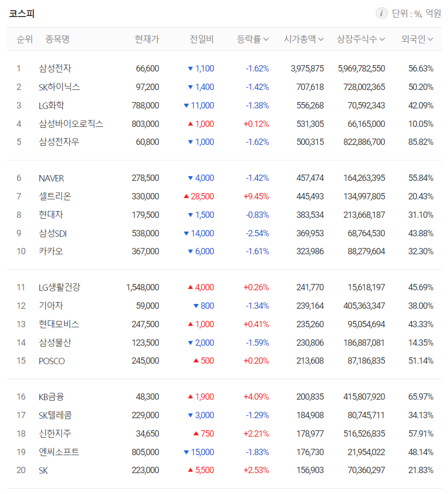Select SK텔레콤 market cap 184,908
This screenshot has width=448, height=494.
[x=310, y=415]
